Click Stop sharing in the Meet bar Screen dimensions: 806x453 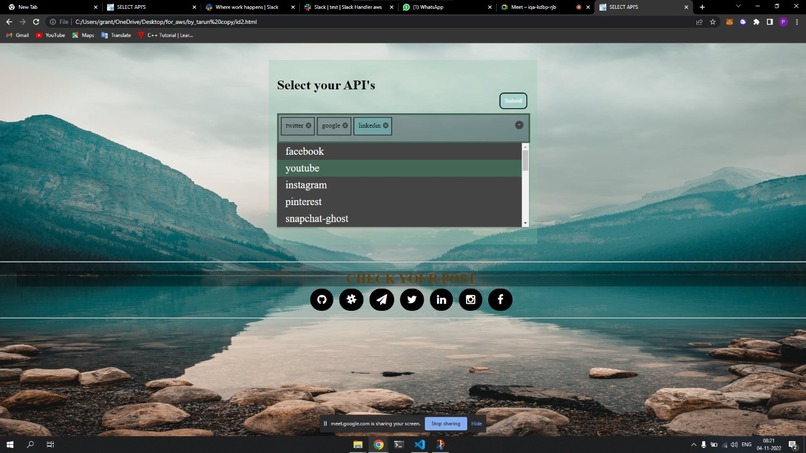[x=446, y=424]
